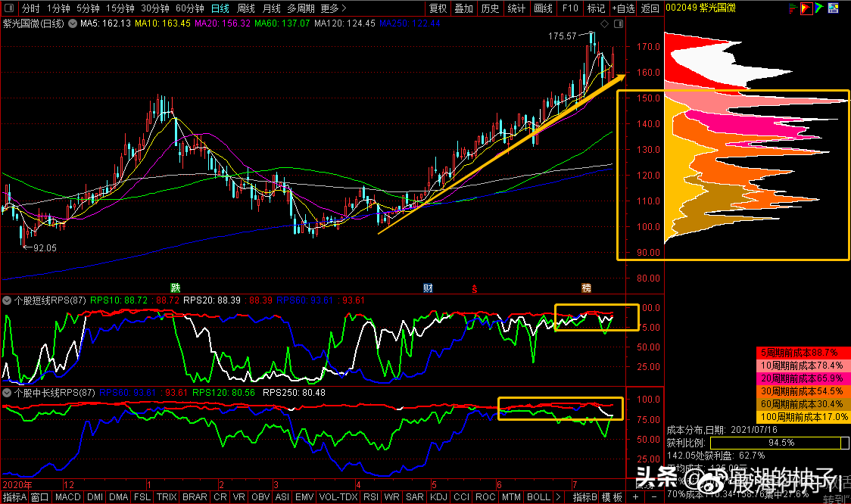Expand the 更多 periods dropdown
Viewport: 851px width, 504px height.
point(333,8)
